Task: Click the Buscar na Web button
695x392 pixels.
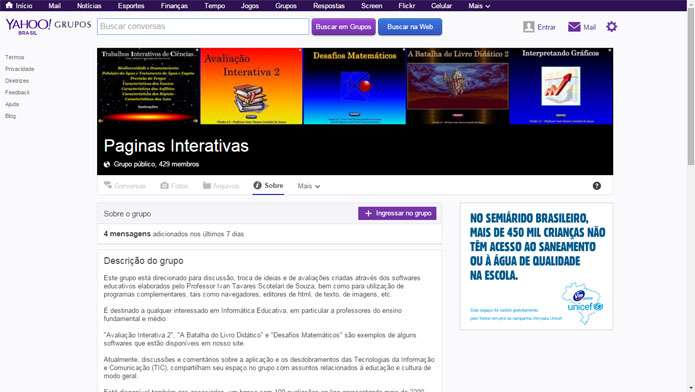Action: coord(410,27)
